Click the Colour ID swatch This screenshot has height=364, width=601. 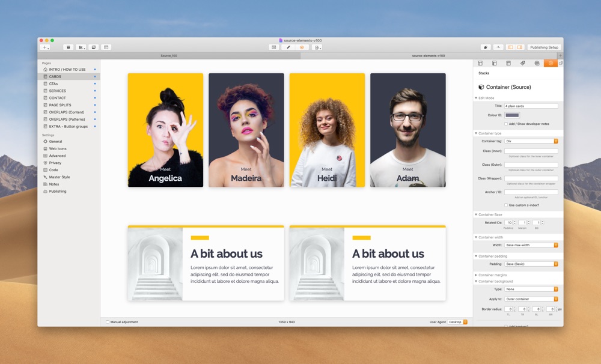pos(512,115)
